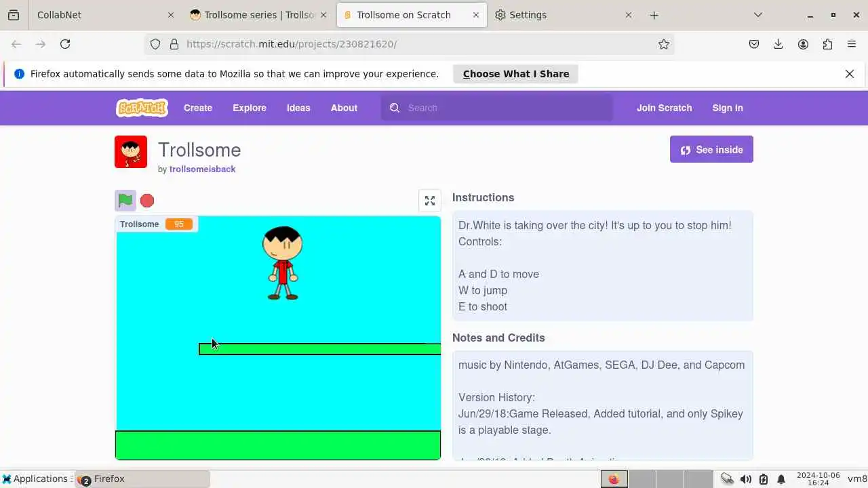Viewport: 868px width, 488px height.
Task: Bookmark this page with the star
Action: (x=664, y=44)
